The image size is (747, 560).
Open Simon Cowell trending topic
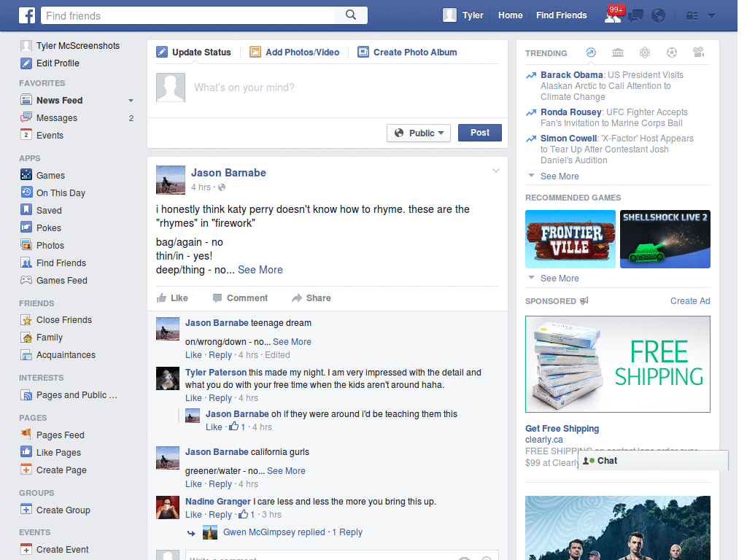(x=568, y=138)
